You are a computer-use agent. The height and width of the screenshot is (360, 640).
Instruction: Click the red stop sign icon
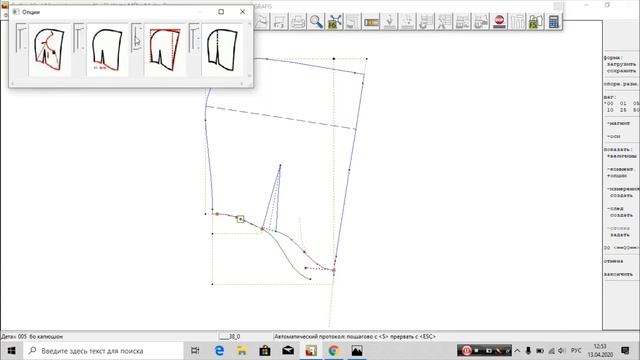(x=499, y=21)
